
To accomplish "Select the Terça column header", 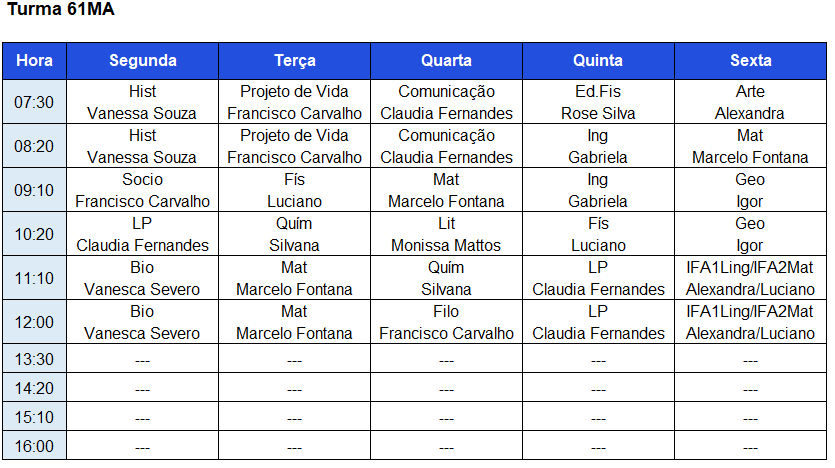I will pyautogui.click(x=294, y=61).
